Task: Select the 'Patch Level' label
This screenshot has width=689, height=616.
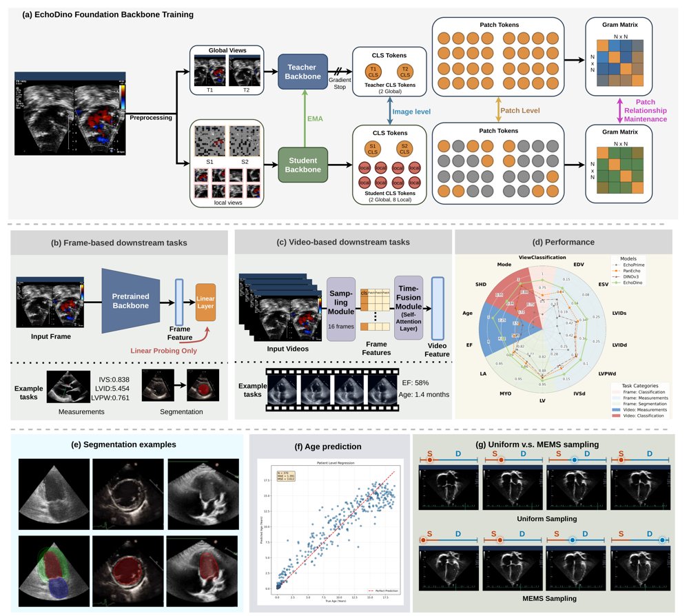Action: click(x=520, y=111)
